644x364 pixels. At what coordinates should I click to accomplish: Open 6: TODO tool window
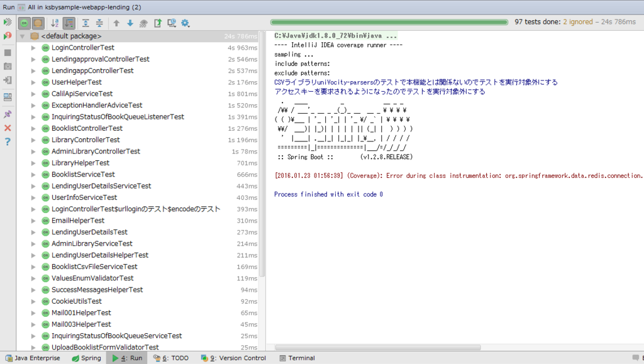(171, 358)
